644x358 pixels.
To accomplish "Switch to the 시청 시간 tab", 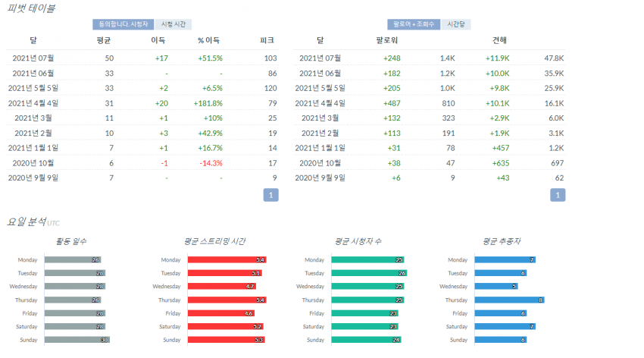I will 173,24.
